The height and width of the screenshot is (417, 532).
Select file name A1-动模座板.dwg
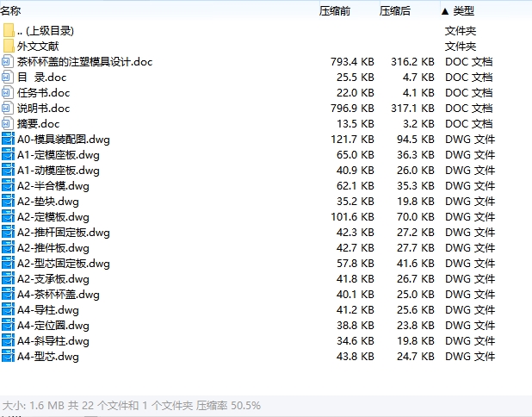(x=59, y=171)
